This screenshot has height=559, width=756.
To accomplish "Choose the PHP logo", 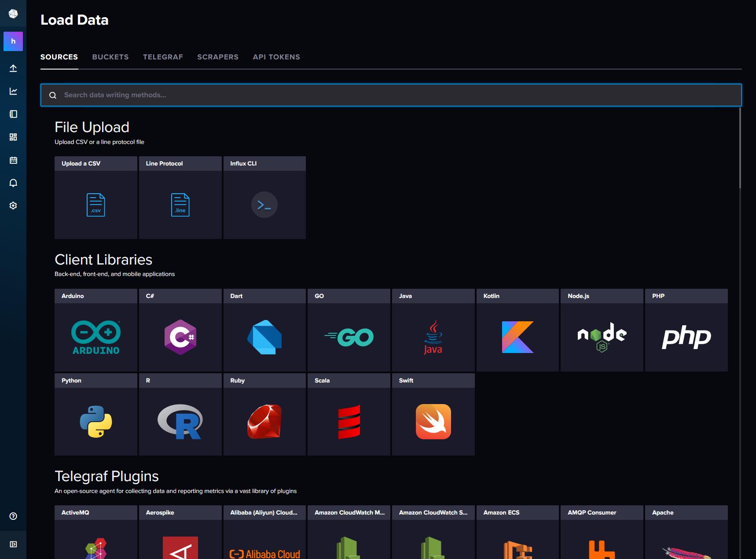I will [686, 338].
